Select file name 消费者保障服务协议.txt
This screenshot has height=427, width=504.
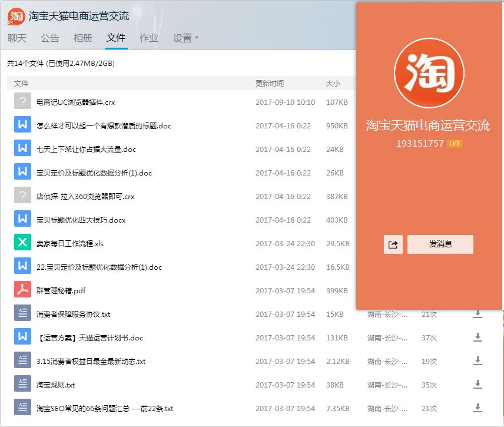click(x=73, y=314)
